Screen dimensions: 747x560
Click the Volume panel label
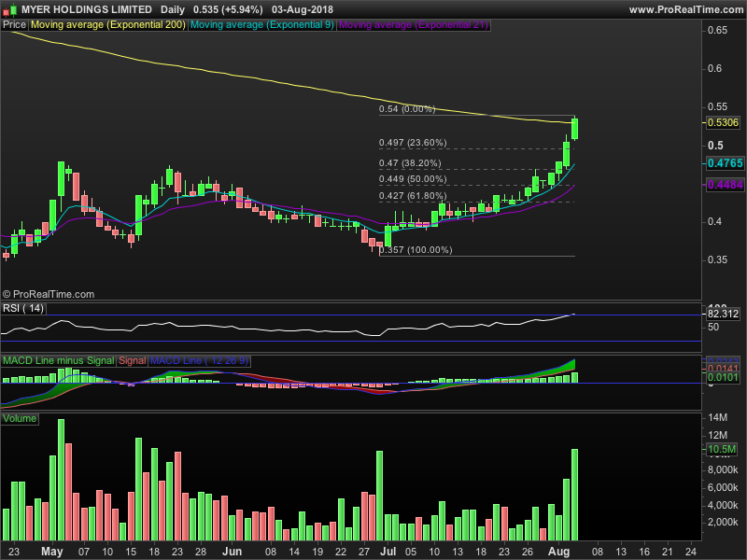[x=20, y=418]
